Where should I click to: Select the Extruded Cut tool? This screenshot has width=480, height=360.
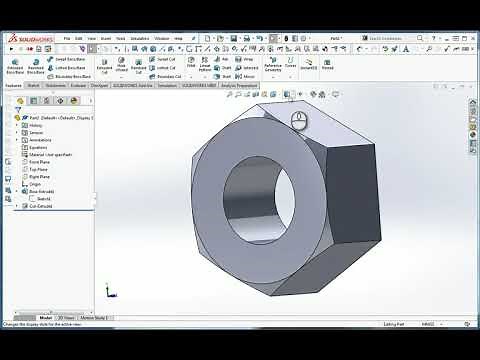click(104, 66)
